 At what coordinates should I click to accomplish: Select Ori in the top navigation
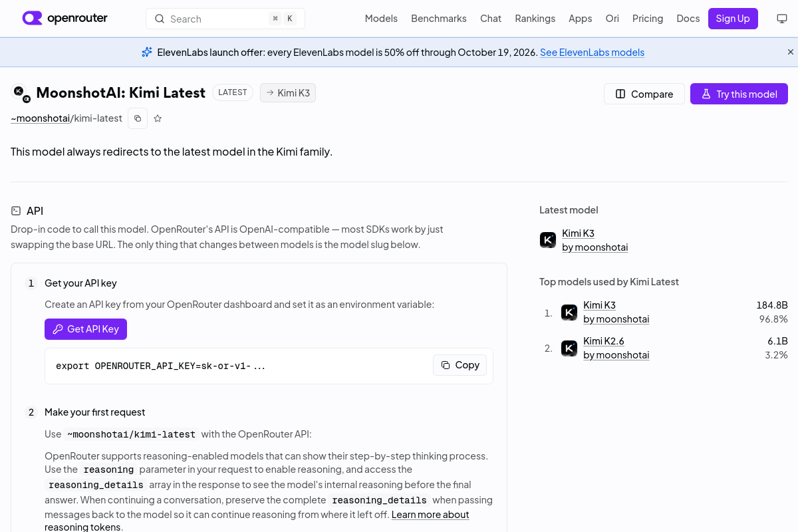click(612, 19)
